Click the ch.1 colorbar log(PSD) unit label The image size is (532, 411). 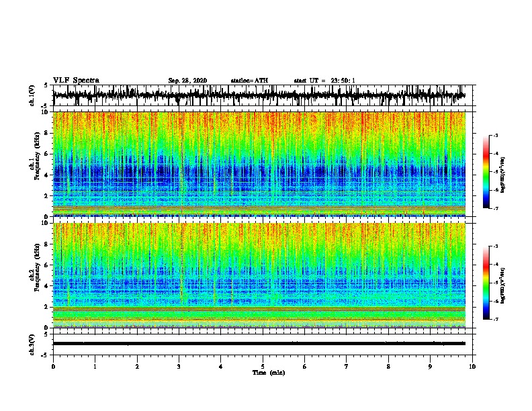click(x=502, y=175)
